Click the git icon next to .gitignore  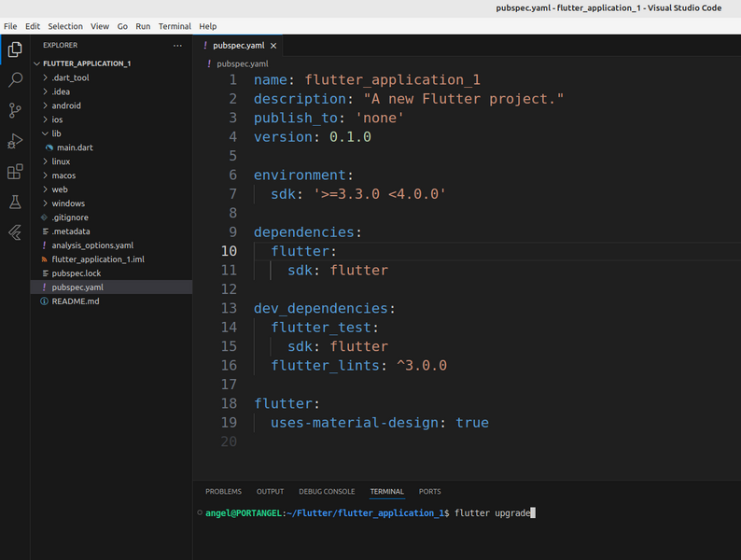44,217
